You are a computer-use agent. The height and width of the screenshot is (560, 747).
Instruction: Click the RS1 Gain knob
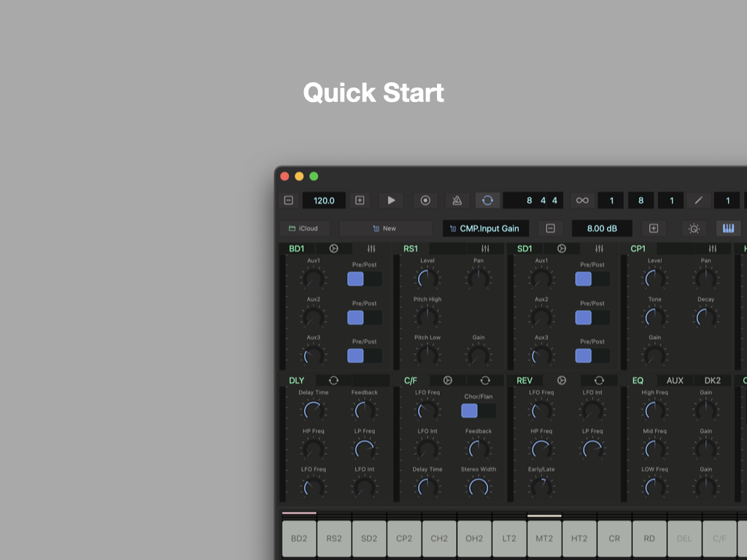pos(479,356)
